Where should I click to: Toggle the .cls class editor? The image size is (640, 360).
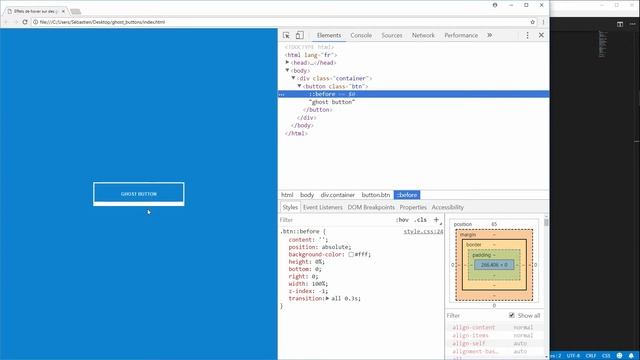pos(420,220)
